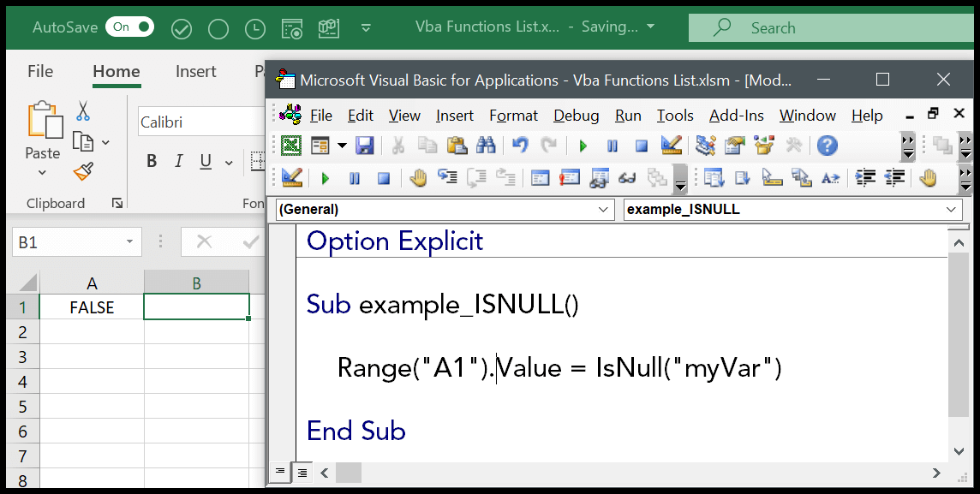Open the Project Explorer
This screenshot has width=980, height=494.
pyautogui.click(x=704, y=146)
